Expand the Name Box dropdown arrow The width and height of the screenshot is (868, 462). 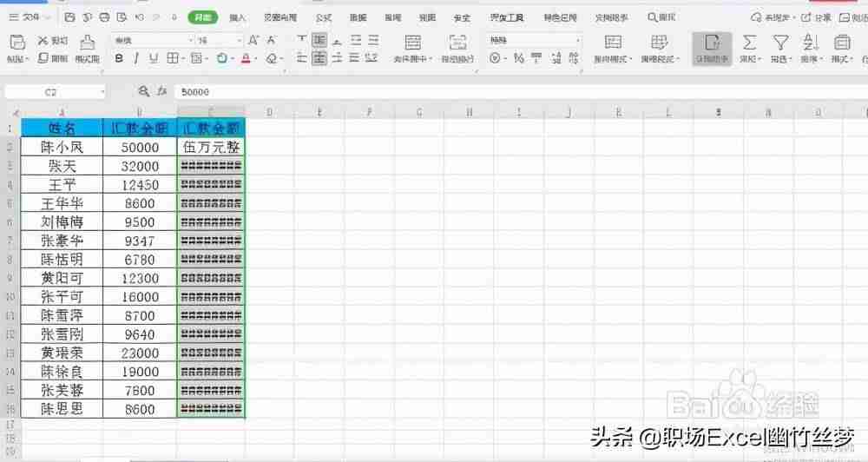click(103, 92)
